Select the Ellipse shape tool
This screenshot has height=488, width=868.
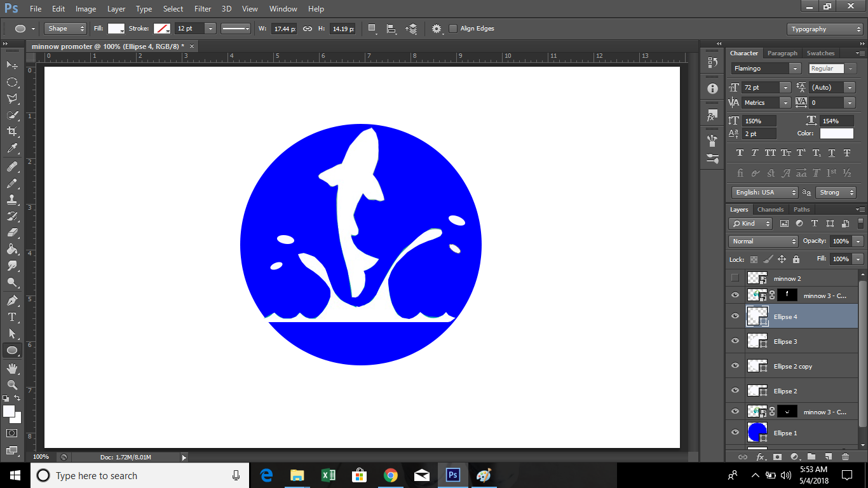coord(12,350)
